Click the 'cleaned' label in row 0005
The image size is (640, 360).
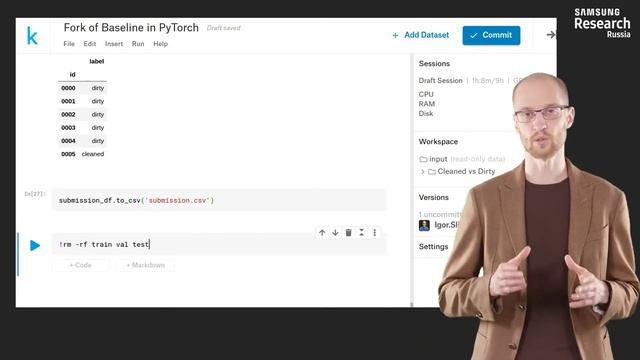[93, 154]
